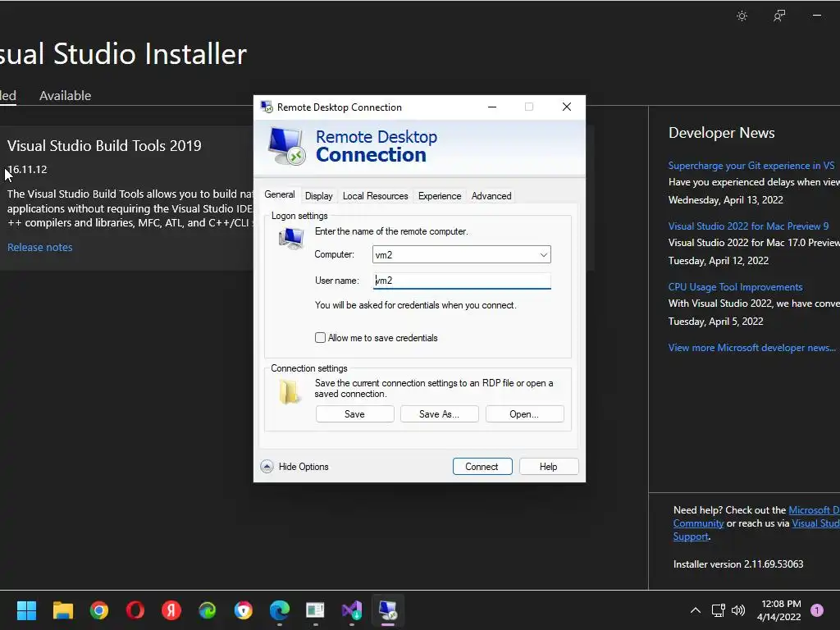
Task: Launch Opera browser from taskbar
Action: pyautogui.click(x=135, y=610)
